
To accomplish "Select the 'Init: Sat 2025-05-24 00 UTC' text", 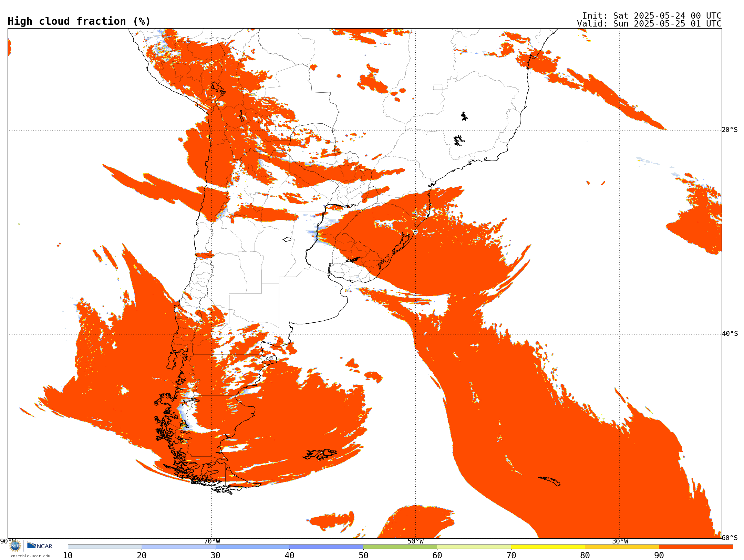I will pyautogui.click(x=651, y=16).
